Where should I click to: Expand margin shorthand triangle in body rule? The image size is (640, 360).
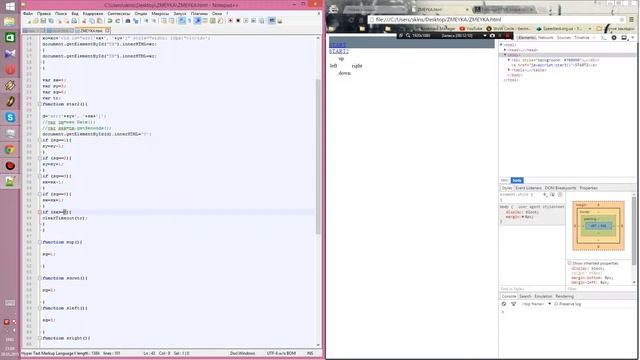tap(523, 217)
